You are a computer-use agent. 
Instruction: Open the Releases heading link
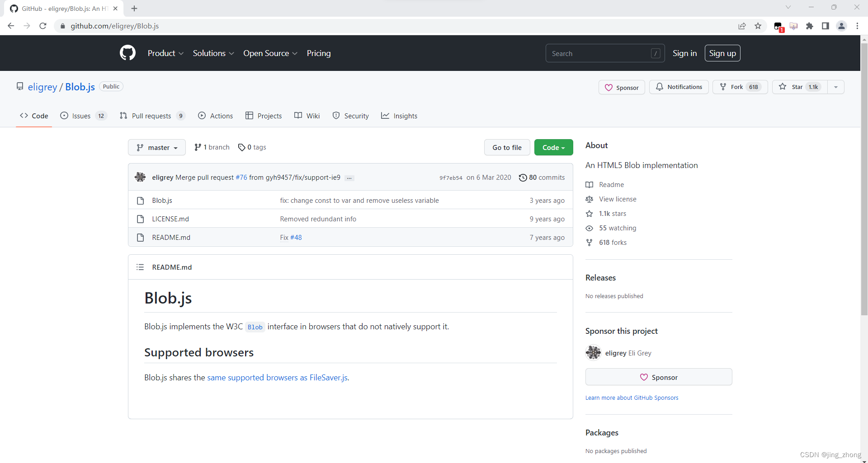[600, 278]
